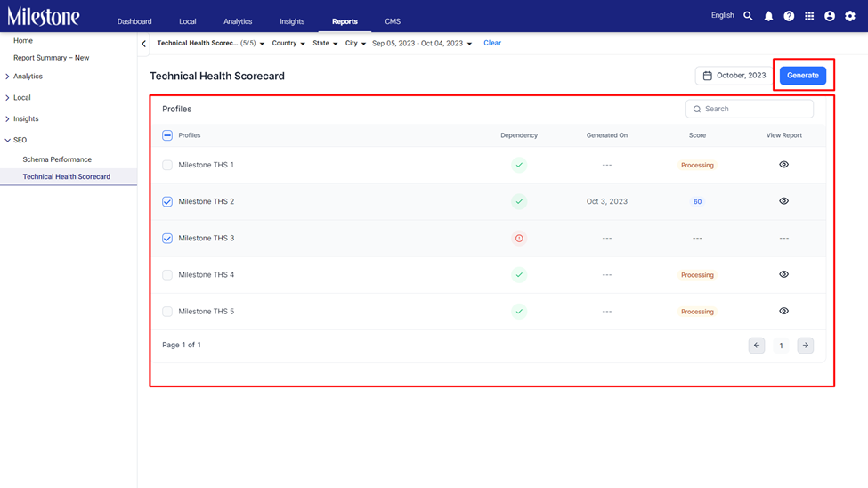The height and width of the screenshot is (488, 868).
Task: Uncheck the Milestone THS 3 checkbox
Action: pyautogui.click(x=167, y=238)
